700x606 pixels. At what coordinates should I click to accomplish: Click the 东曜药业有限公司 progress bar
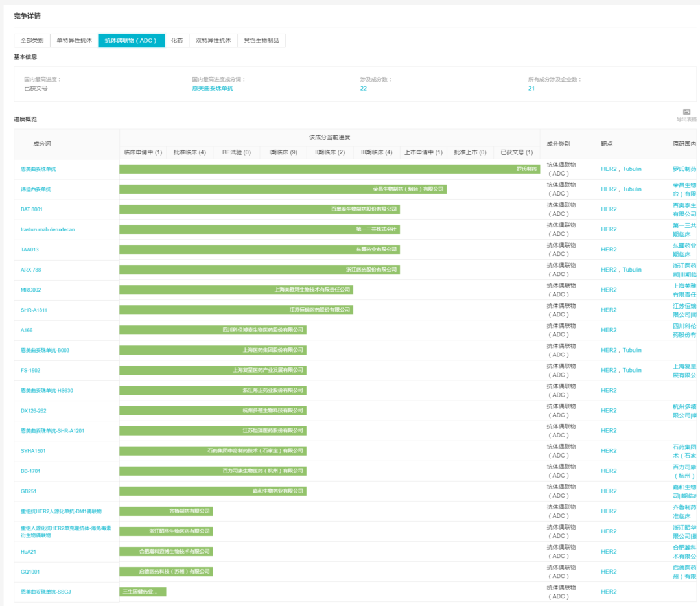[x=259, y=249]
